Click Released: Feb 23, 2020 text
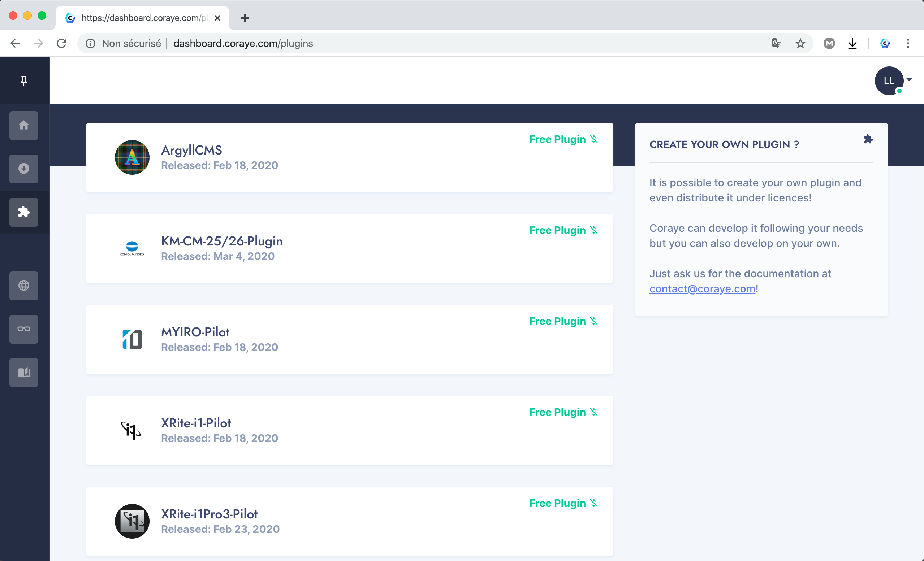The width and height of the screenshot is (924, 561). (220, 529)
